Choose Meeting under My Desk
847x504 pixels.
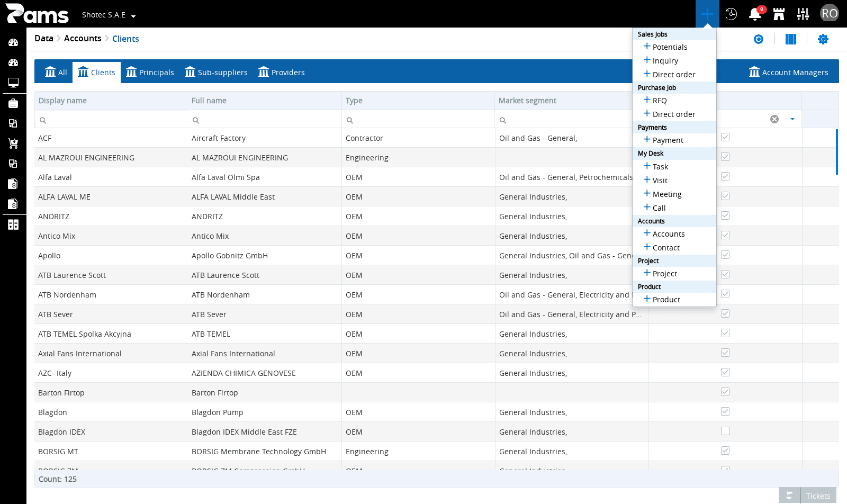(x=674, y=194)
